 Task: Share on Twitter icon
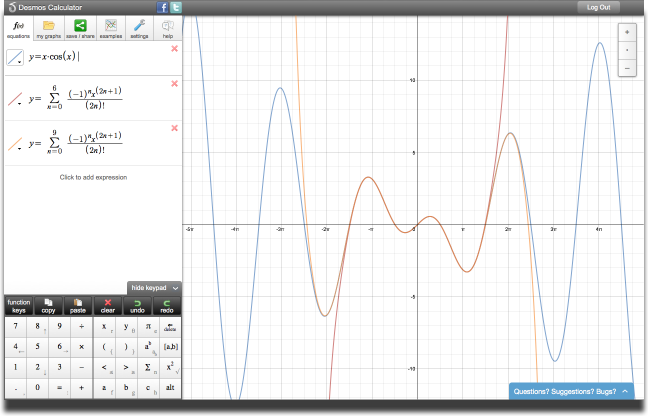click(x=176, y=7)
